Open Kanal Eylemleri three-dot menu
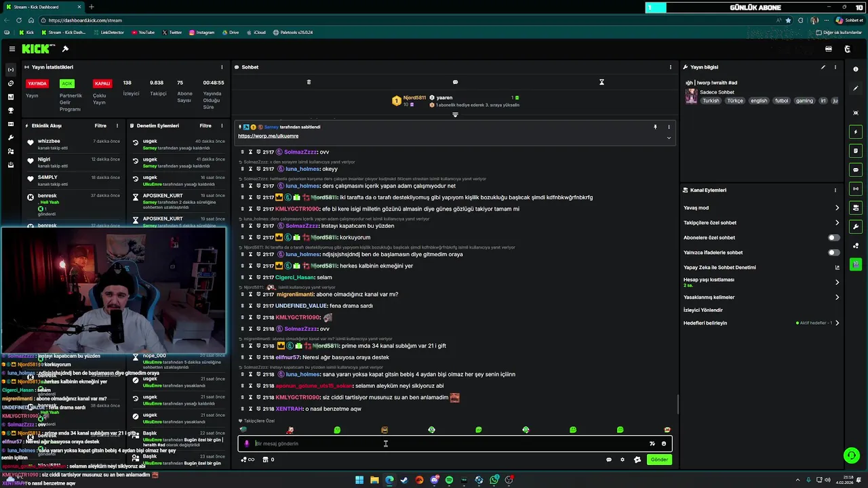The image size is (868, 488). click(x=835, y=190)
